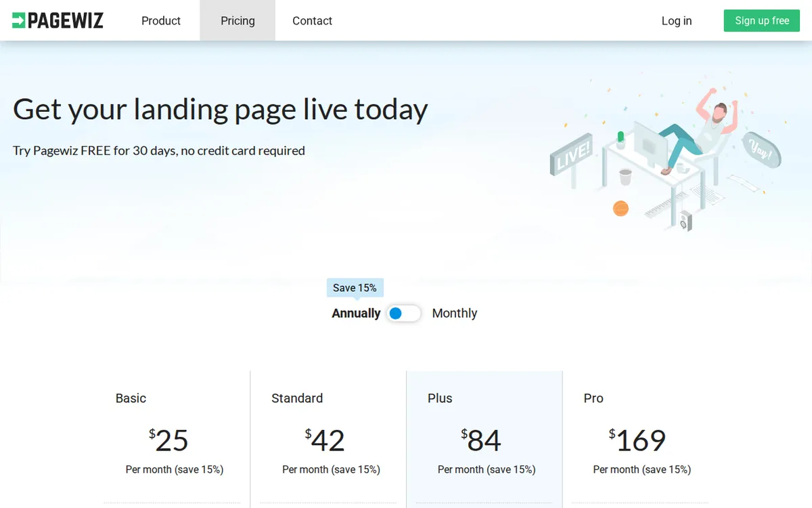This screenshot has width=812, height=508.
Task: Click the Sign up free button
Action: [762, 20]
